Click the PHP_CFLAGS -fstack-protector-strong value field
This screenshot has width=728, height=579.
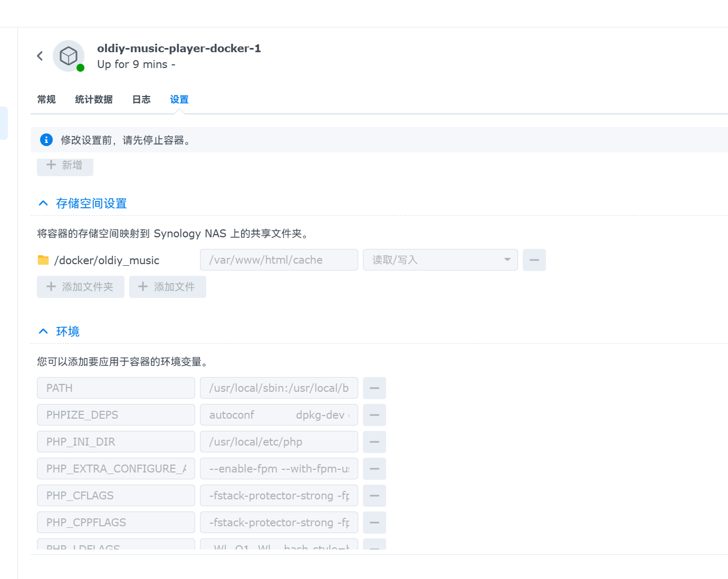(x=279, y=496)
